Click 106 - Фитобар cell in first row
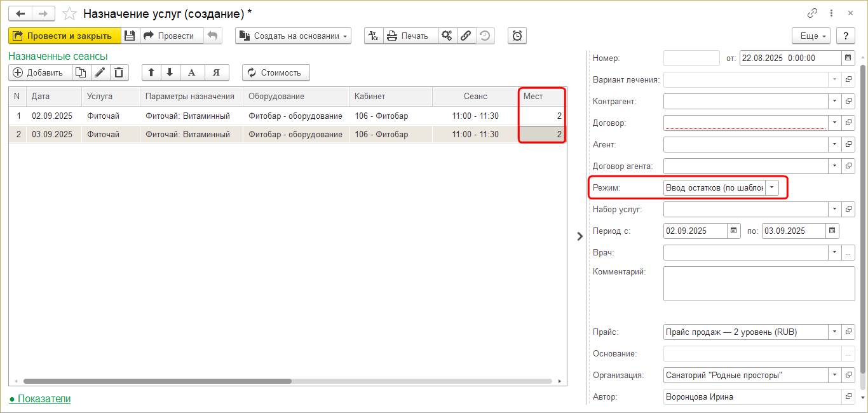 (x=391, y=116)
